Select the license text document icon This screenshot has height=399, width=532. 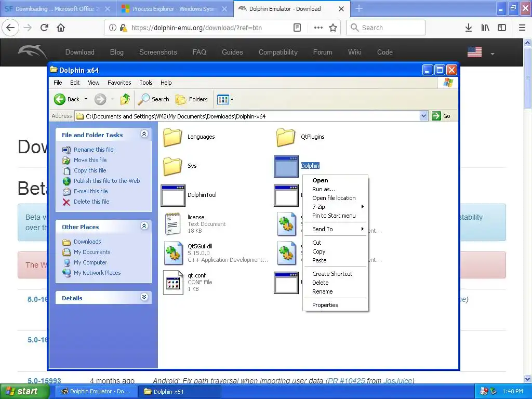[x=172, y=224]
